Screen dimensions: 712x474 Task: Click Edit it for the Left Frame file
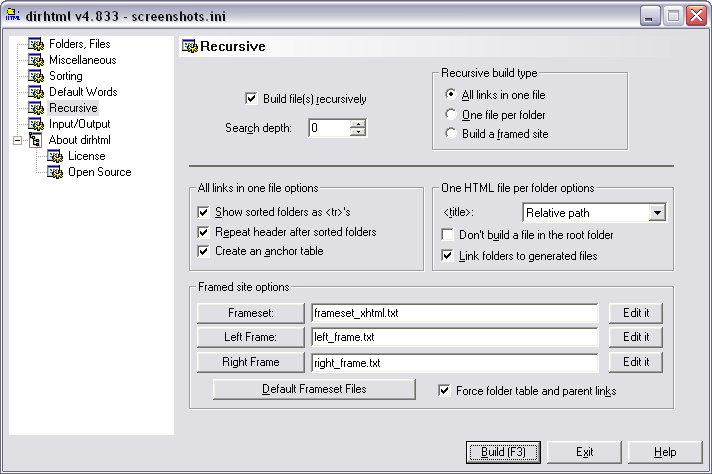pyautogui.click(x=636, y=337)
